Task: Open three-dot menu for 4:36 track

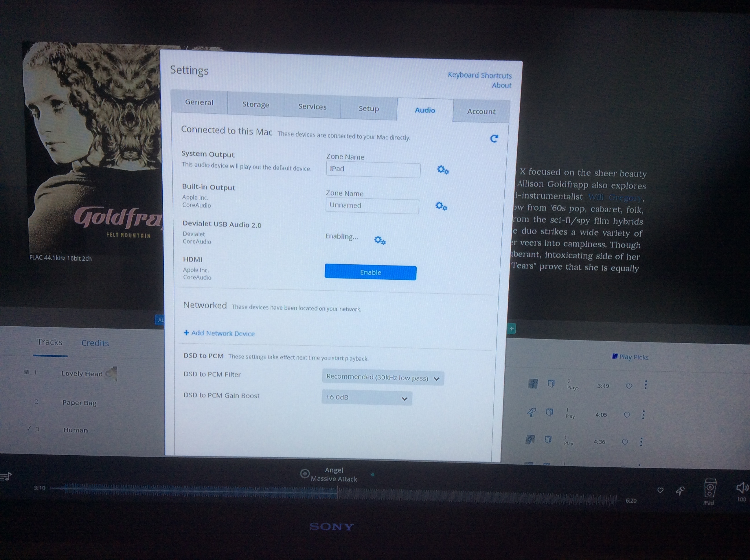Action: (641, 442)
